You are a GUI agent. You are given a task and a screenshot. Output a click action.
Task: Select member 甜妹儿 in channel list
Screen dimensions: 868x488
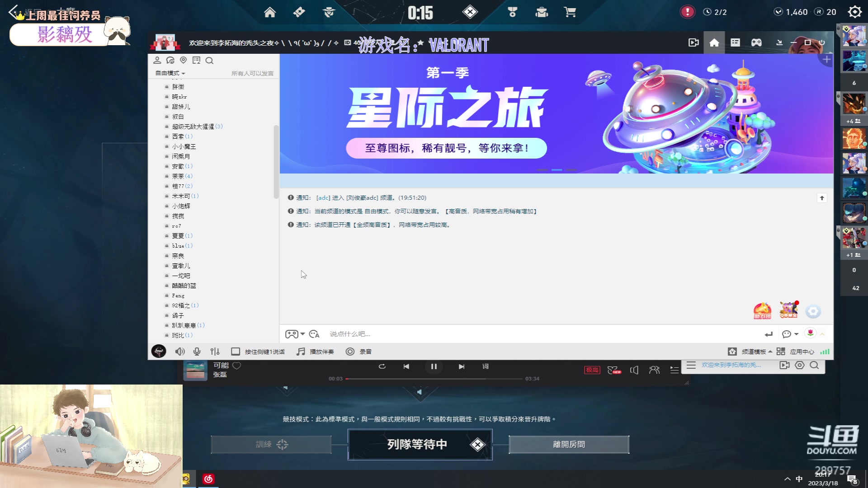point(181,107)
